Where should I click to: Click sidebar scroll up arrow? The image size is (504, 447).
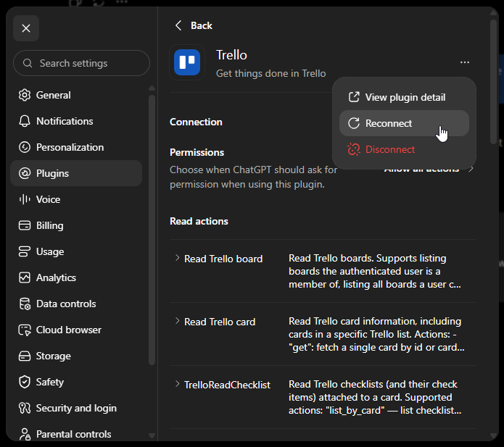pyautogui.click(x=152, y=88)
